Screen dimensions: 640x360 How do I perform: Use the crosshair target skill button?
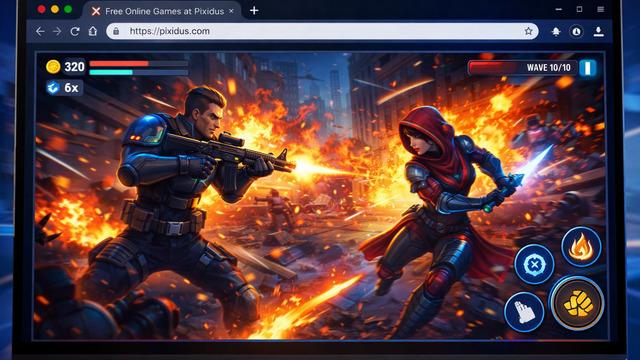534,264
